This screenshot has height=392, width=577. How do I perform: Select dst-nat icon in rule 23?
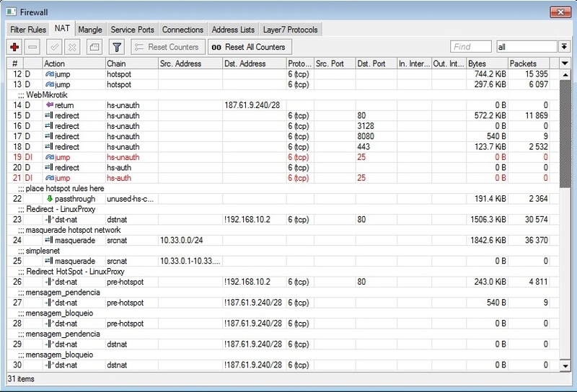[49, 220]
